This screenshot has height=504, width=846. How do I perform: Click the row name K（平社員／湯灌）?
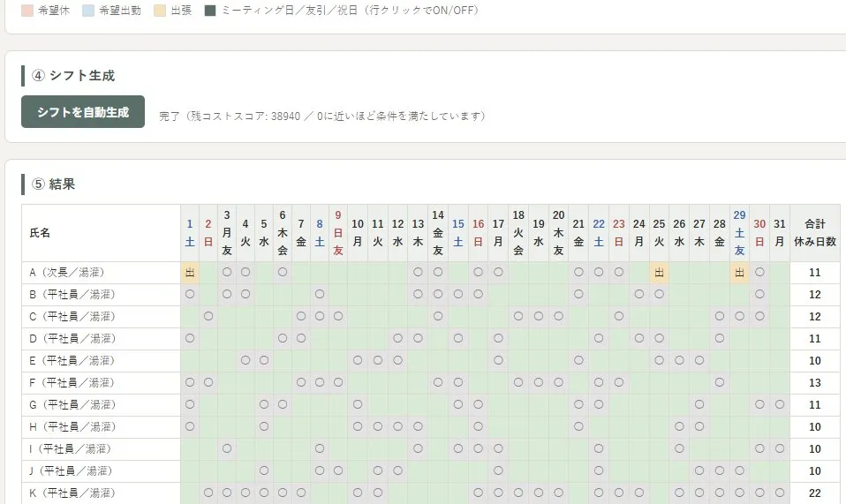(x=72, y=493)
